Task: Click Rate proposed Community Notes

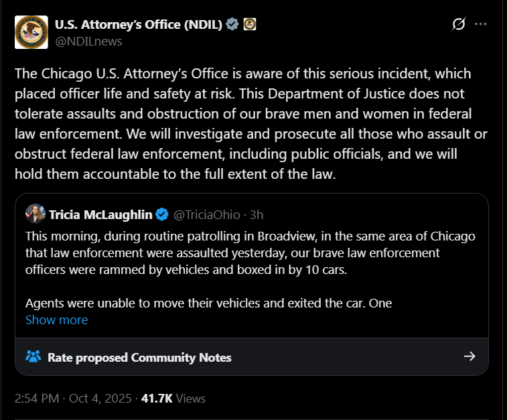Action: click(139, 357)
